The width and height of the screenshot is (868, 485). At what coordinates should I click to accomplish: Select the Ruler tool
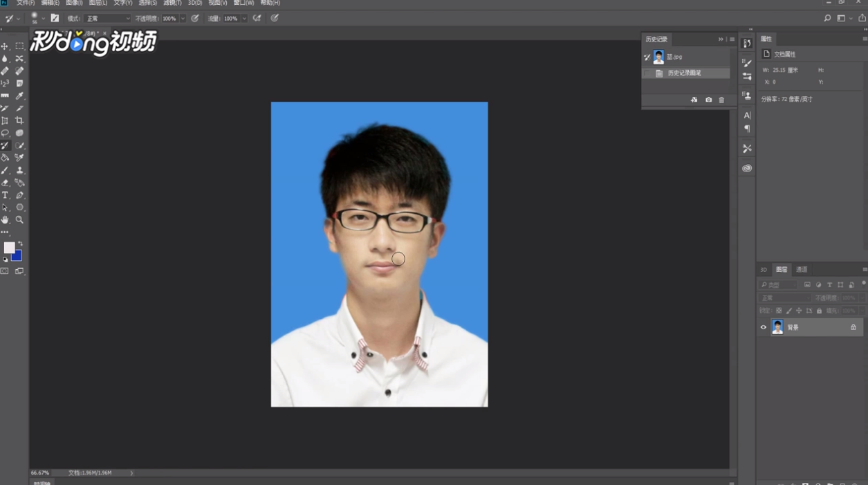pos(5,95)
